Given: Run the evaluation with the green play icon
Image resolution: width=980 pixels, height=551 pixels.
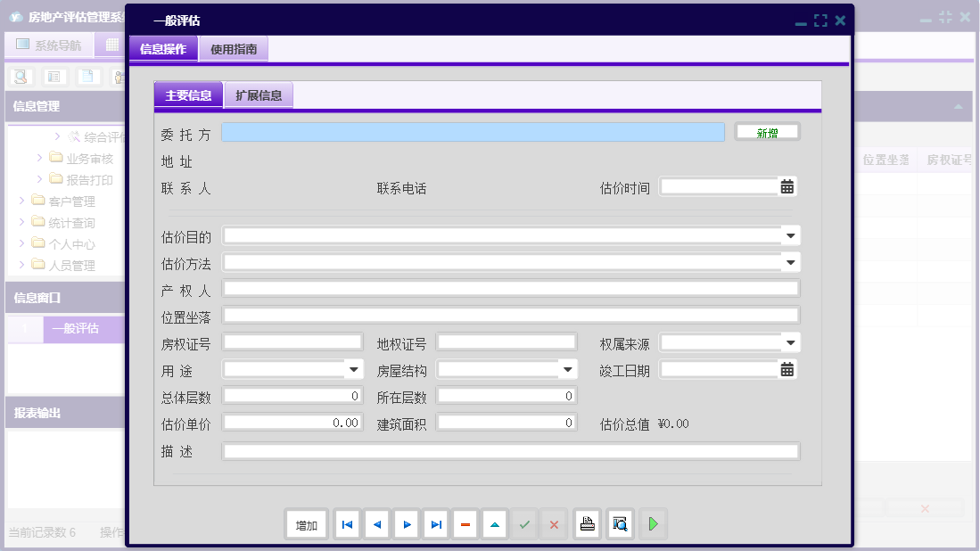Looking at the screenshot, I should (x=653, y=524).
